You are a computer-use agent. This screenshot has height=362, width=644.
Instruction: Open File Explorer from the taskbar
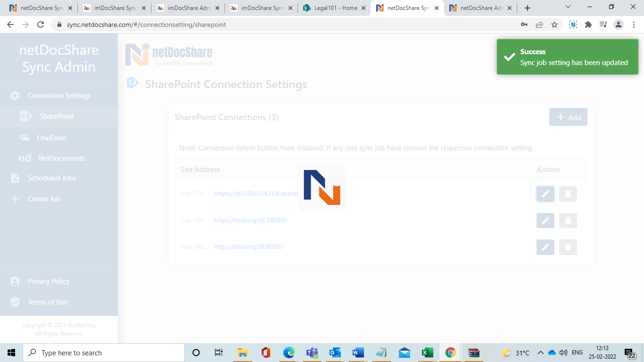click(x=243, y=353)
